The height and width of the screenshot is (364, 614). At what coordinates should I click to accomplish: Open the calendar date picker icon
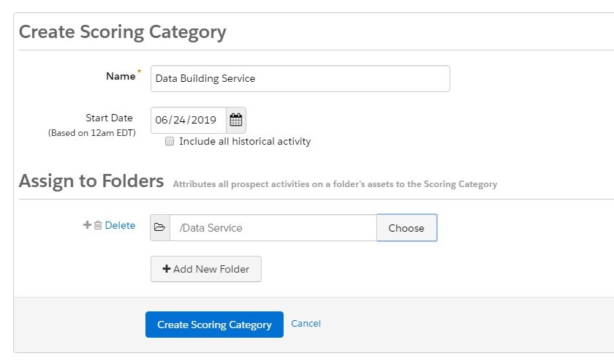coord(236,120)
